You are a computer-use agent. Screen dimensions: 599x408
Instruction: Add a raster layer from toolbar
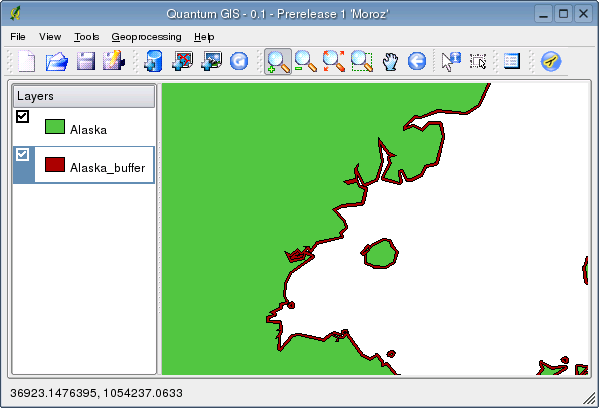(x=211, y=61)
